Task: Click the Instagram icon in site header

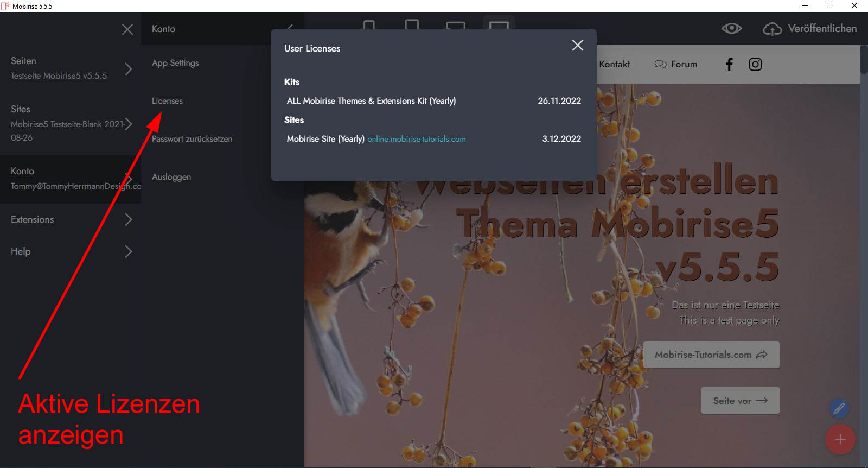Action: (x=755, y=65)
